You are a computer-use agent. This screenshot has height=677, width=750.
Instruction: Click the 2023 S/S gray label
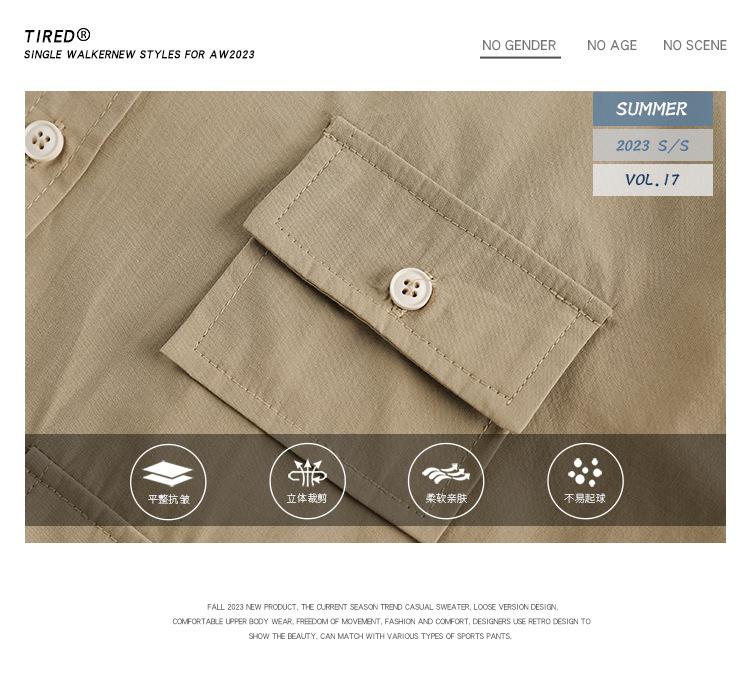pyautogui.click(x=652, y=145)
